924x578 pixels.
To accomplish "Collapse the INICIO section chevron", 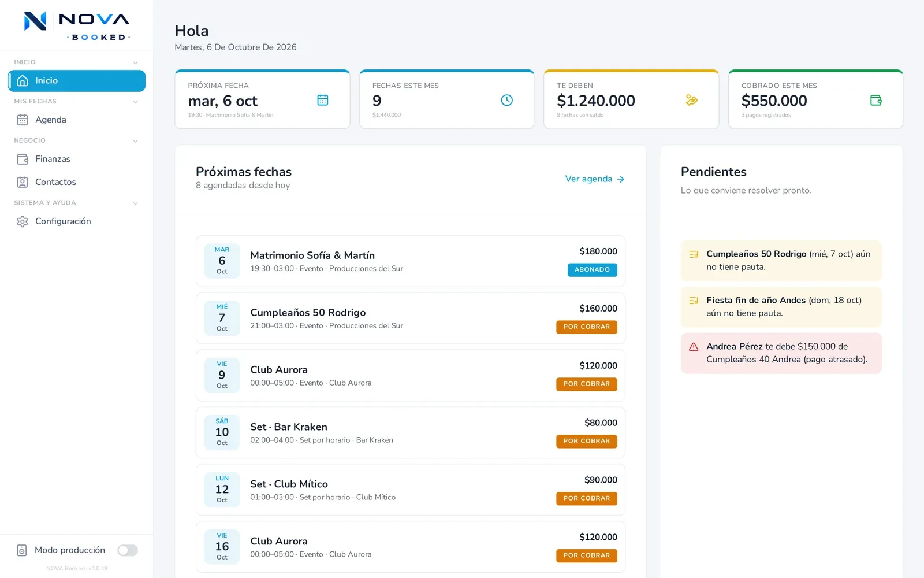I will tap(135, 62).
